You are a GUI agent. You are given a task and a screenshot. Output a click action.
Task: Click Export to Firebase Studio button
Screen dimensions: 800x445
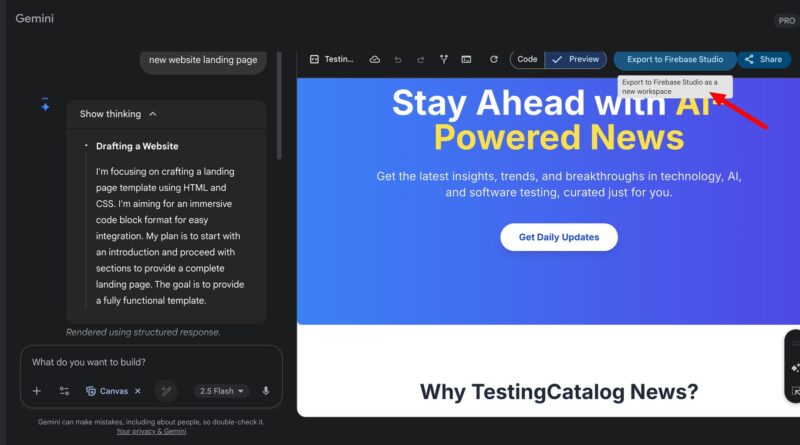[675, 59]
